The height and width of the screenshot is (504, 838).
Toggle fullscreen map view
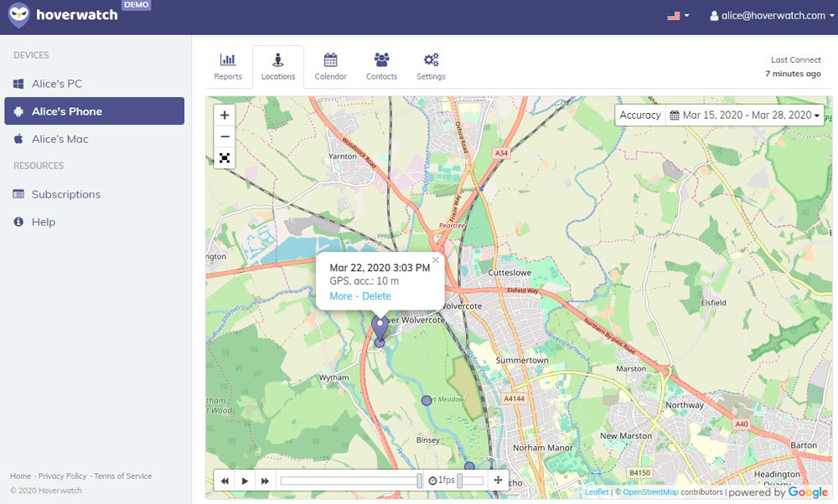225,158
